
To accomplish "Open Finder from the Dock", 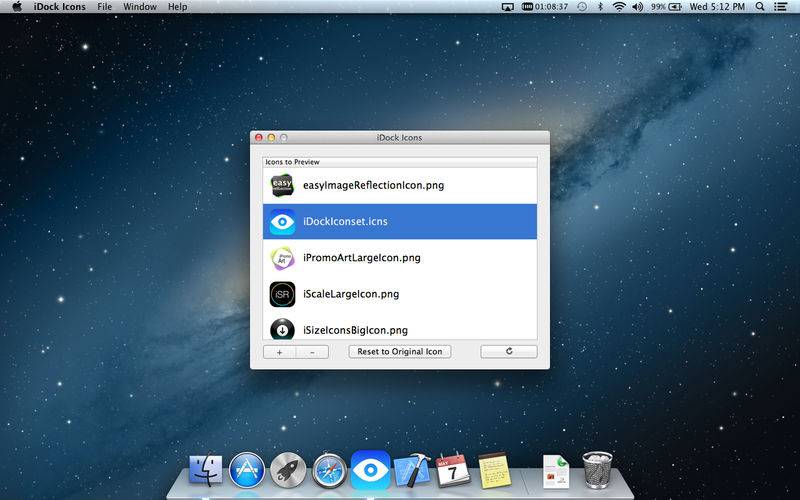I will [x=206, y=469].
